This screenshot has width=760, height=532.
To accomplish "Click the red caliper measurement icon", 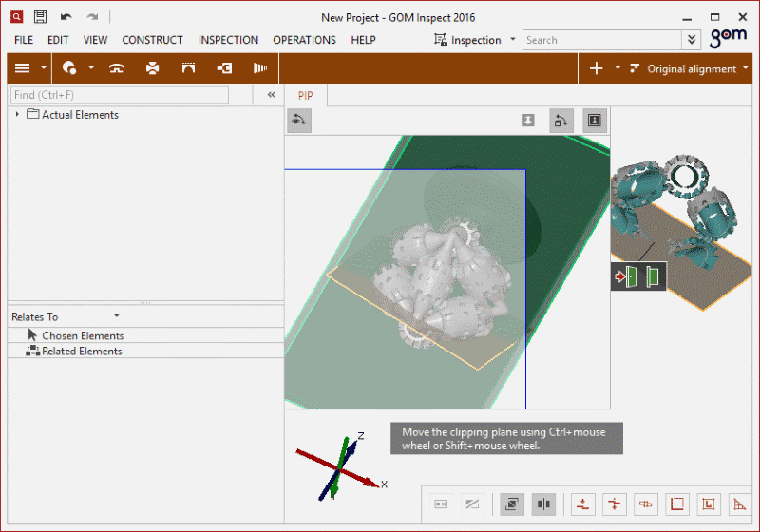I will point(646,504).
